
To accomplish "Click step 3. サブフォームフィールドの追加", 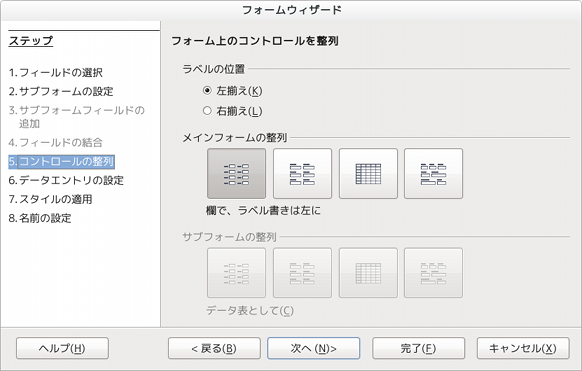I will 76,116.
